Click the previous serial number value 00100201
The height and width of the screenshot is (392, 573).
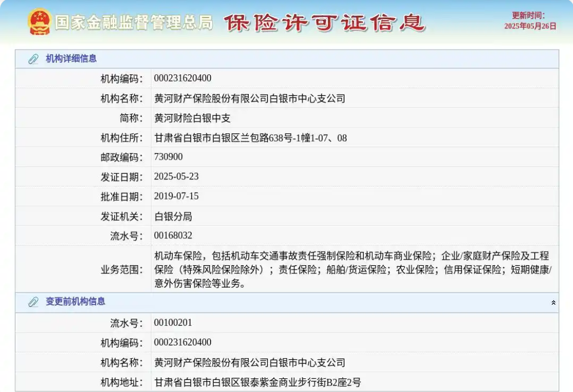click(173, 323)
